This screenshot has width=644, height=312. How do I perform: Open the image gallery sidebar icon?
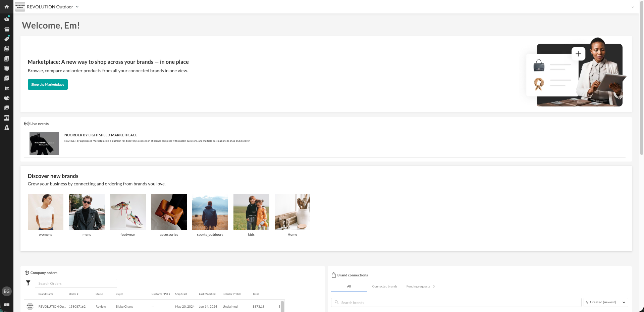click(x=7, y=108)
